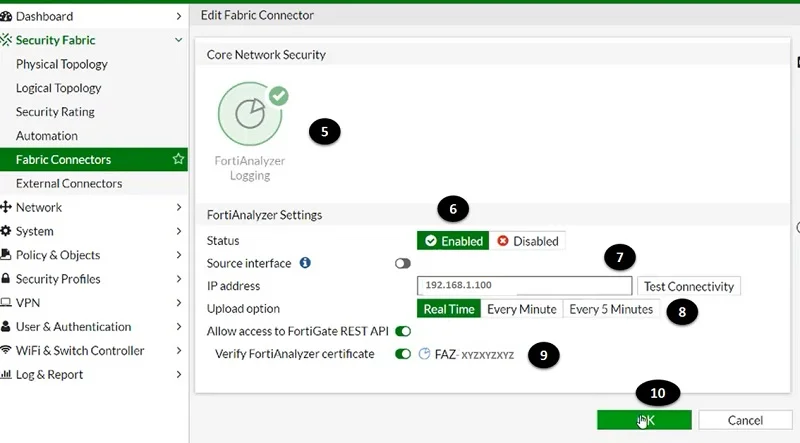Click the WiFi & Switch Controller icon

(x=6, y=350)
